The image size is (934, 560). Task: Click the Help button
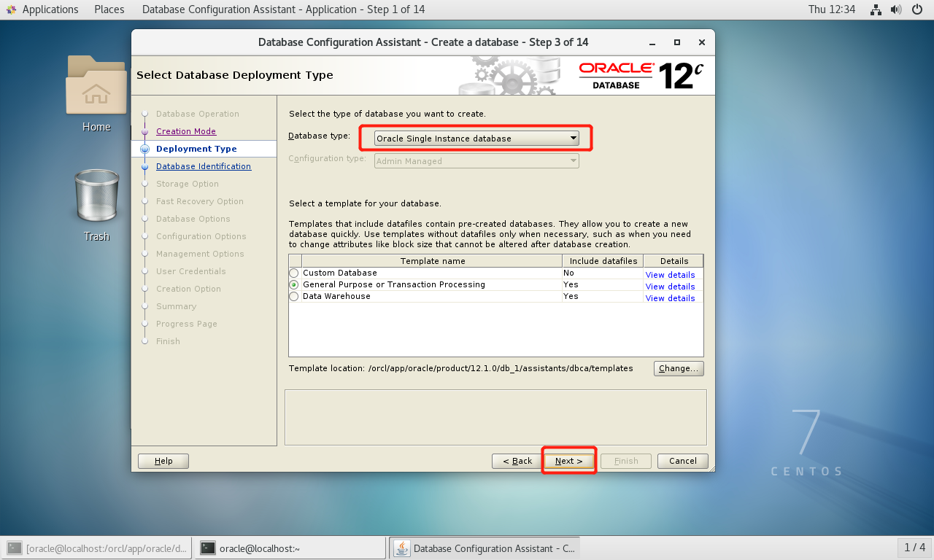(163, 461)
